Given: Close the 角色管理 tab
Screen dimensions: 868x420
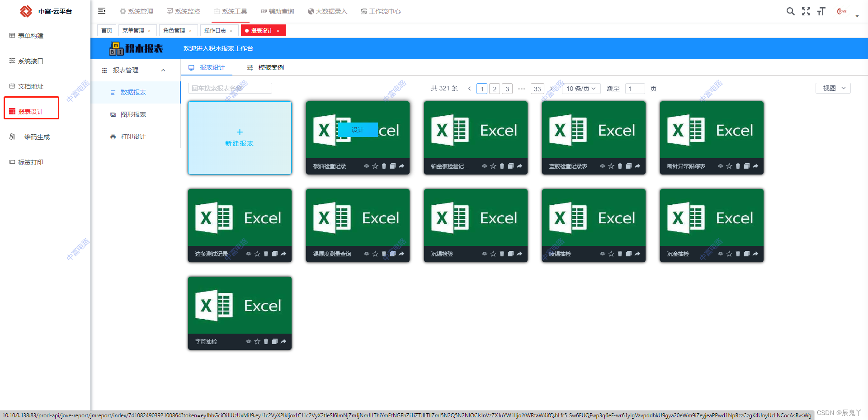Looking at the screenshot, I should 190,31.
